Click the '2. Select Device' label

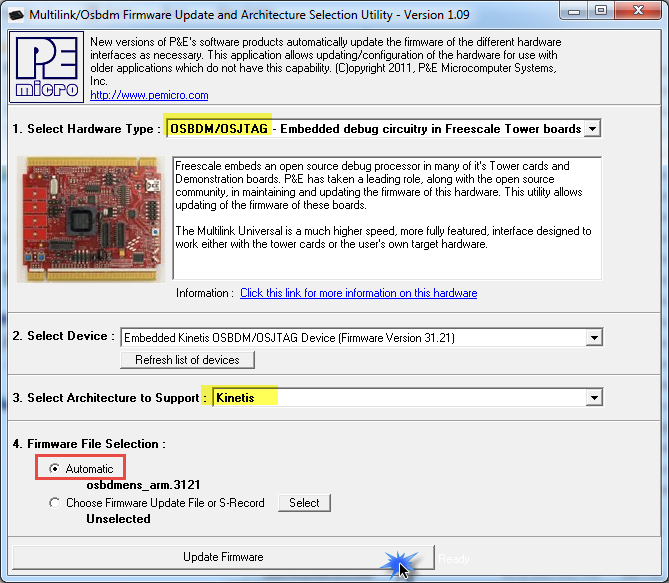click(64, 336)
